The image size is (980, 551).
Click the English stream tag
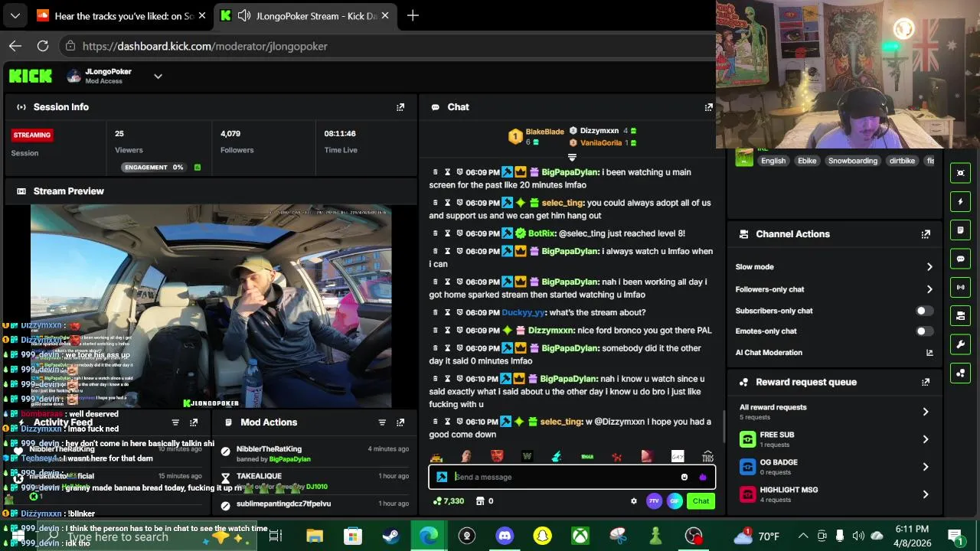[773, 161]
